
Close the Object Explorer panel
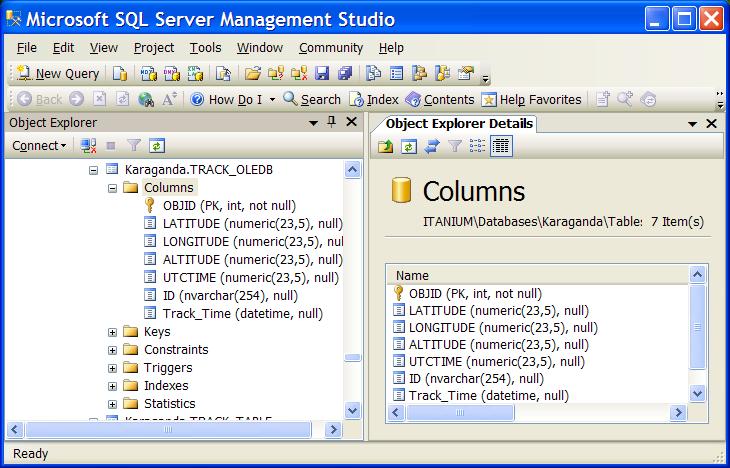pyautogui.click(x=351, y=122)
